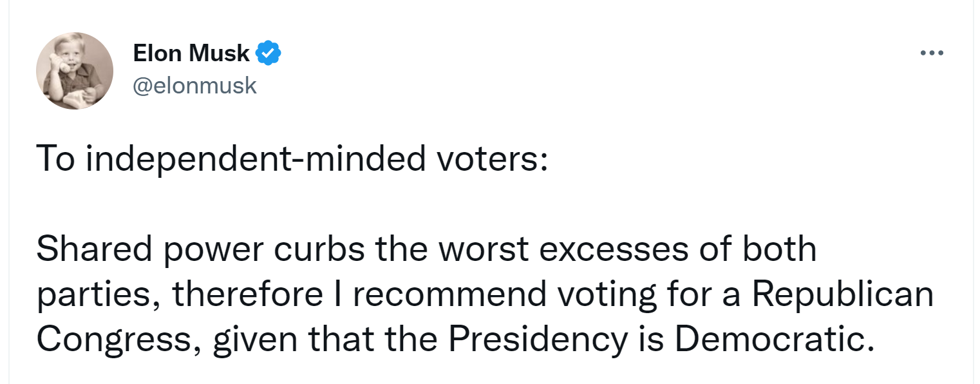
Task: Click the Elon Musk display name
Action: coord(191,54)
